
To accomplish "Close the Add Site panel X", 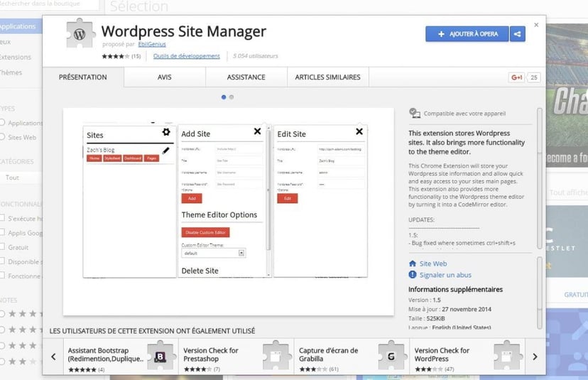I will [x=257, y=131].
